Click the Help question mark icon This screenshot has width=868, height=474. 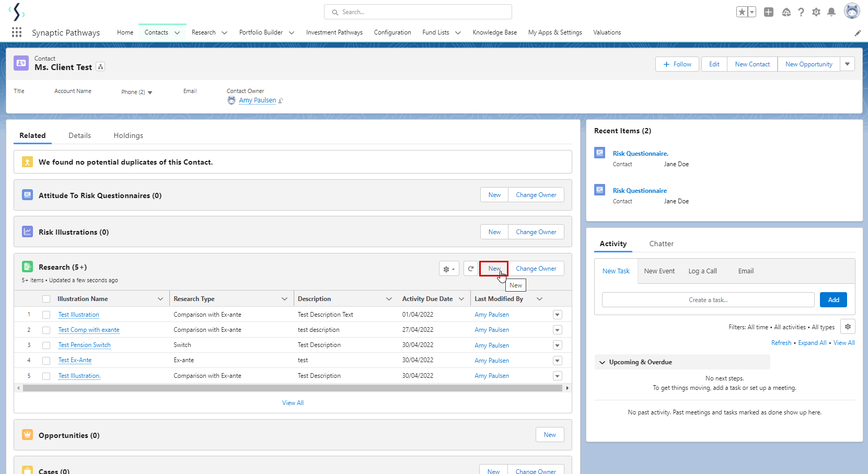click(x=801, y=12)
